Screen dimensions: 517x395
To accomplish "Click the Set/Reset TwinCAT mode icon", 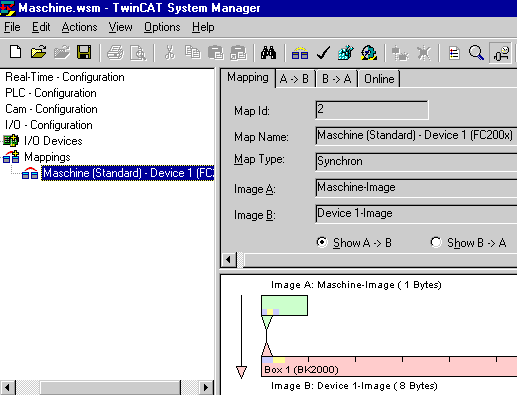I will [369, 53].
